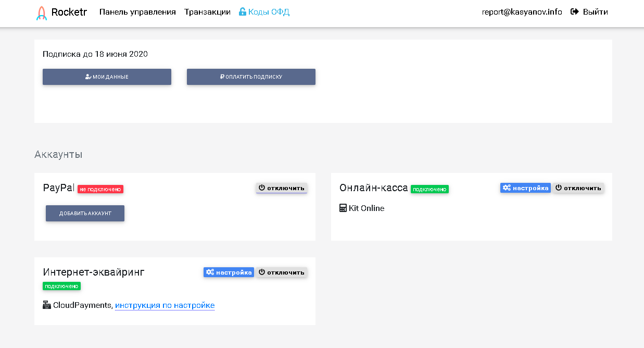Click the подключено badge by Онлайн-касса

430,189
